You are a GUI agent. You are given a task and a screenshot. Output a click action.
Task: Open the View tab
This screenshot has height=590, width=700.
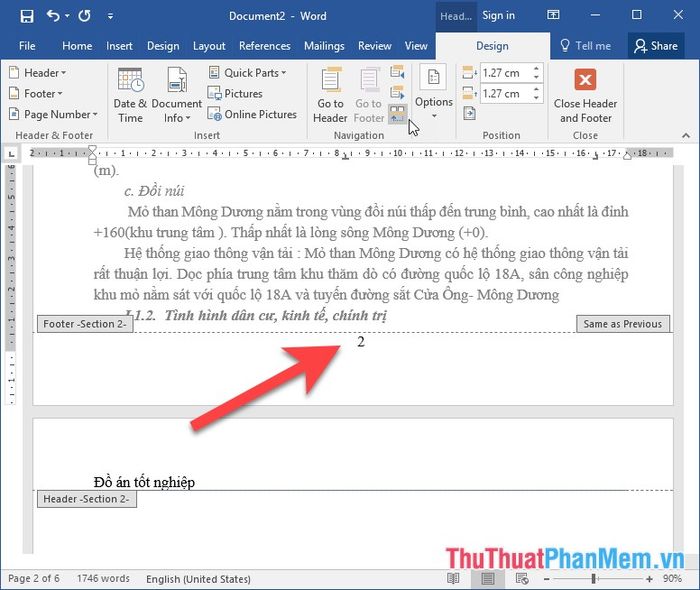pyautogui.click(x=416, y=46)
